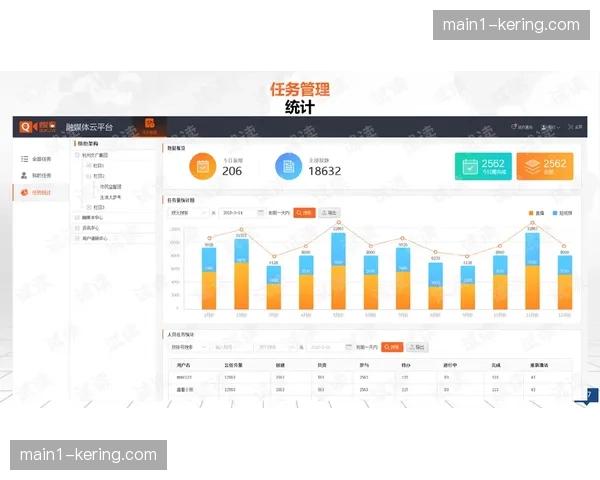Click the 融媒体云平台 title in header
The image size is (600, 480).
[x=89, y=127]
